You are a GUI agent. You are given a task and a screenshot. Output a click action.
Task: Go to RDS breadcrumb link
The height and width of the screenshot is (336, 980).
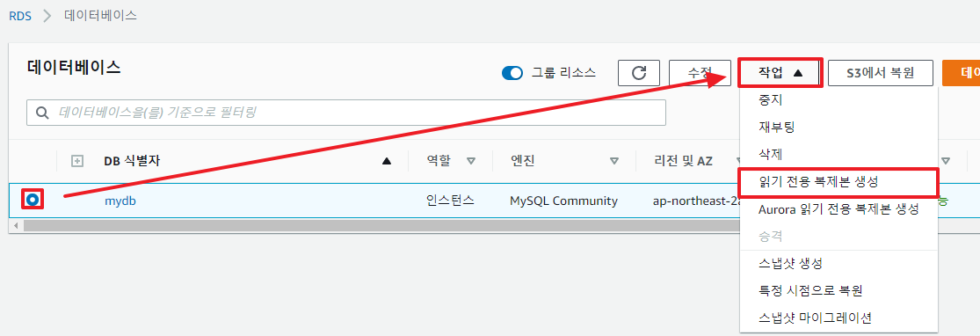(x=19, y=16)
